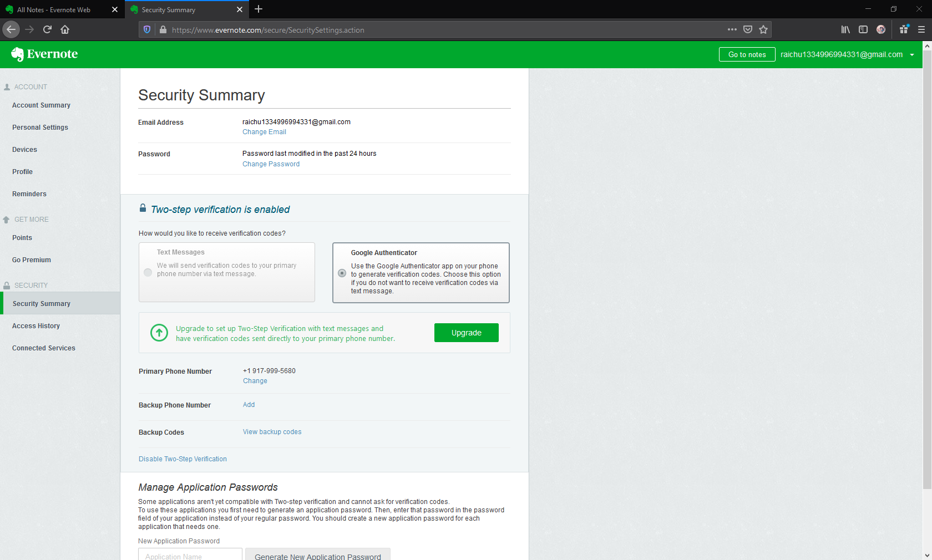Click Disable Two-Step Verification link

(183, 459)
